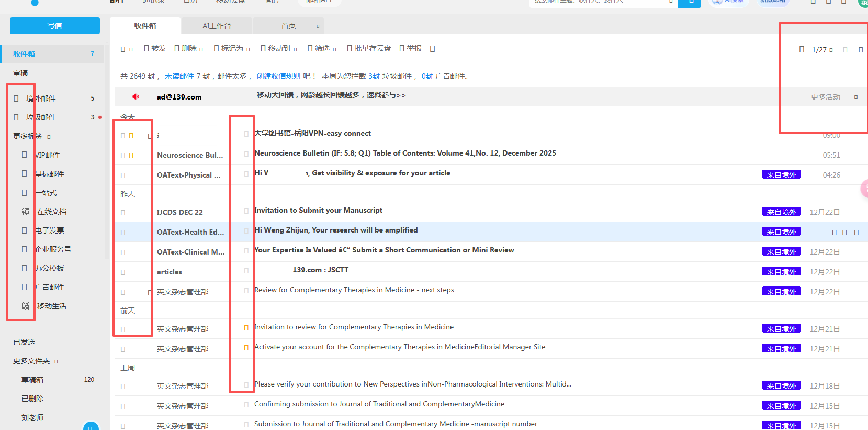Open the Neuroscience Bulletin Table of Contents email

pos(405,153)
